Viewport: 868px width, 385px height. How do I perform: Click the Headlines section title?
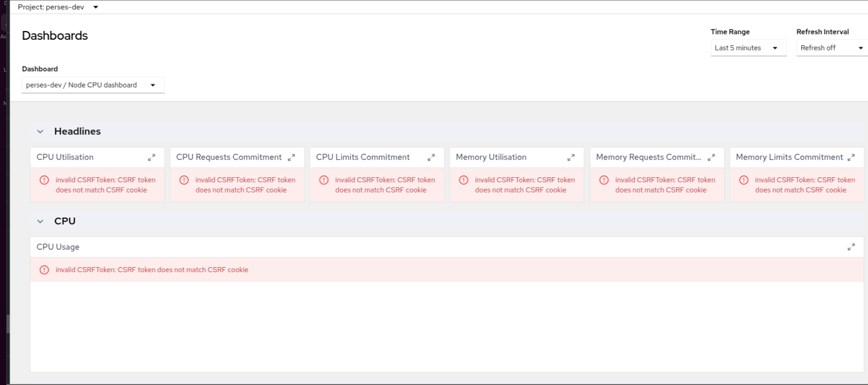77,131
